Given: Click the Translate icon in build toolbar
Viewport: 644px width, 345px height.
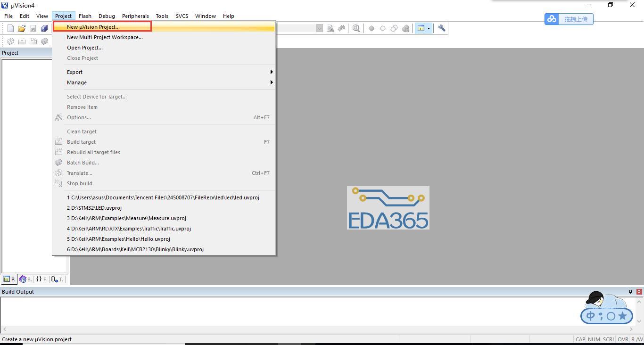Looking at the screenshot, I should [10, 41].
